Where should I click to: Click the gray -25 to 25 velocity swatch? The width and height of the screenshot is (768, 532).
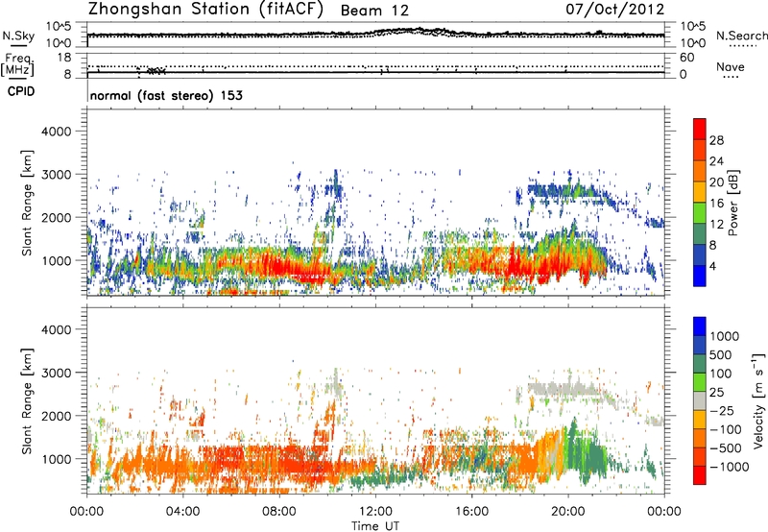pyautogui.click(x=700, y=400)
